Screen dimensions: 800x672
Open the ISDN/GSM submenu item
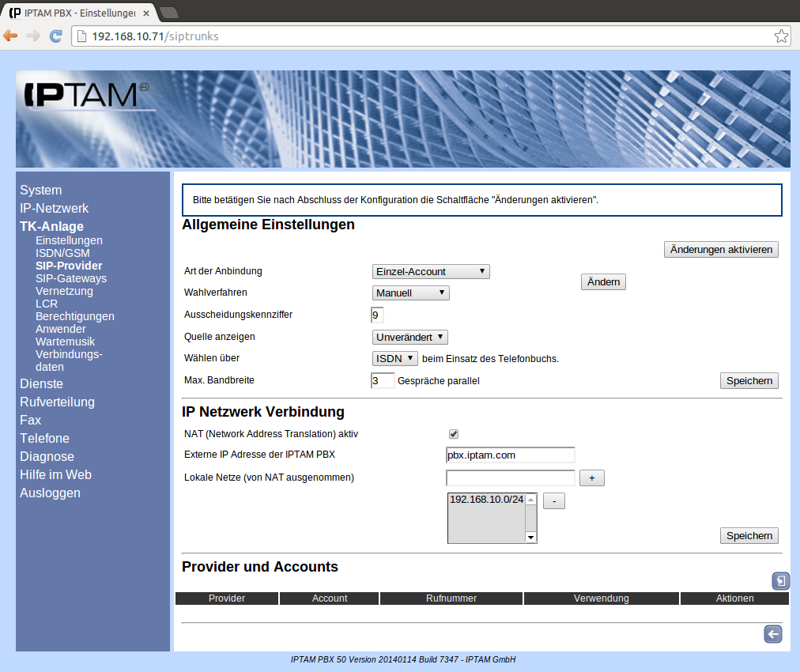62,253
